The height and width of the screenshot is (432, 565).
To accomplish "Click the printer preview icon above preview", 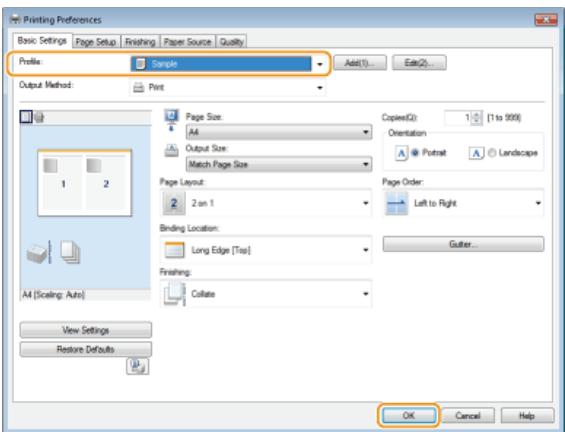I will click(40, 117).
